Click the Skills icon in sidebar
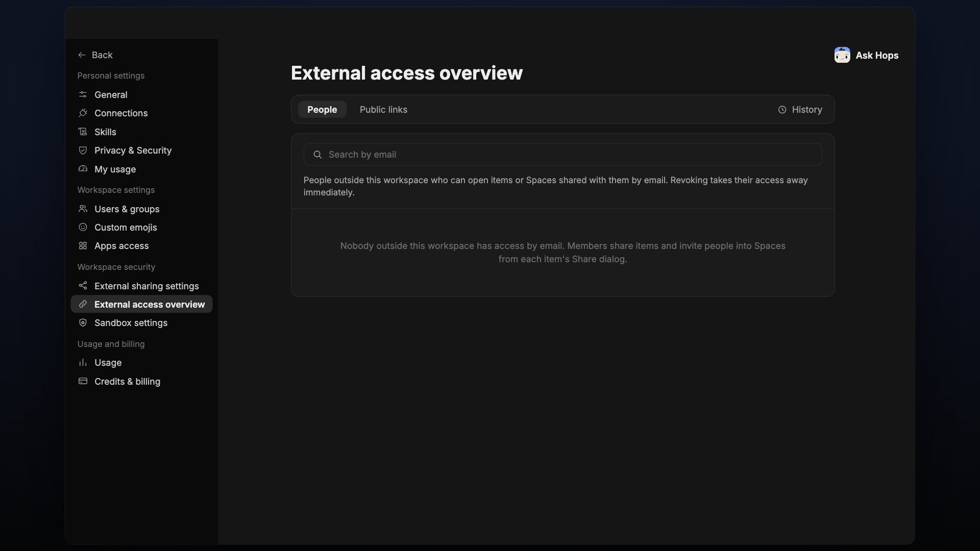 (x=83, y=132)
